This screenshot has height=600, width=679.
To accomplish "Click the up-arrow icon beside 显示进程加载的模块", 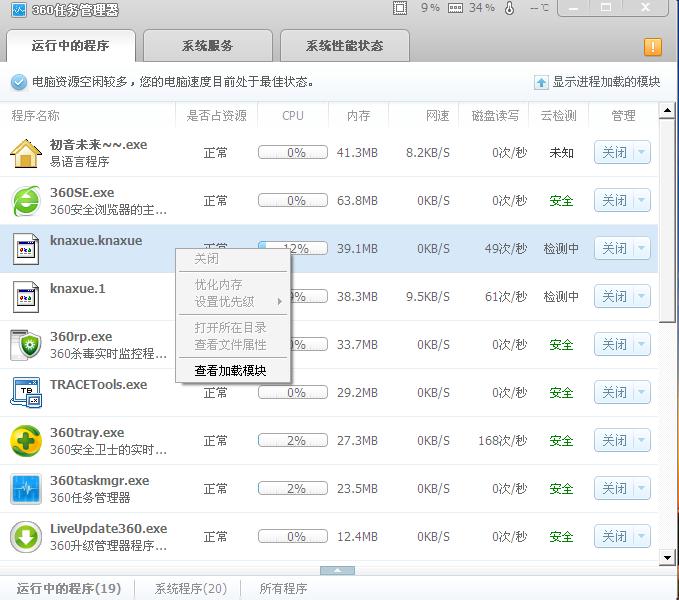I will [x=541, y=82].
